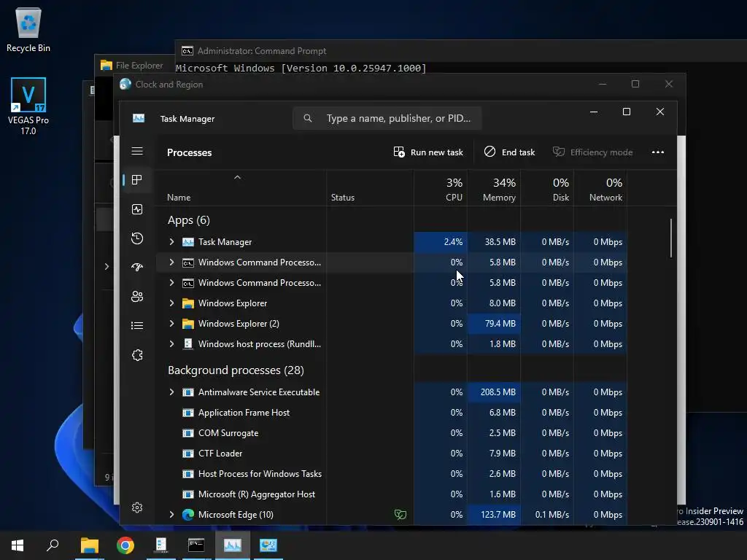
Task: Open taskbar Search magnifier
Action: (x=53, y=545)
